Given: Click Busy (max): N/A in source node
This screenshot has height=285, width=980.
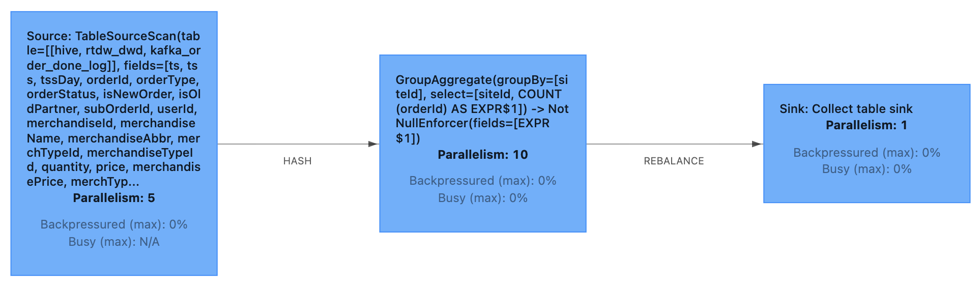Looking at the screenshot, I should point(114,242).
